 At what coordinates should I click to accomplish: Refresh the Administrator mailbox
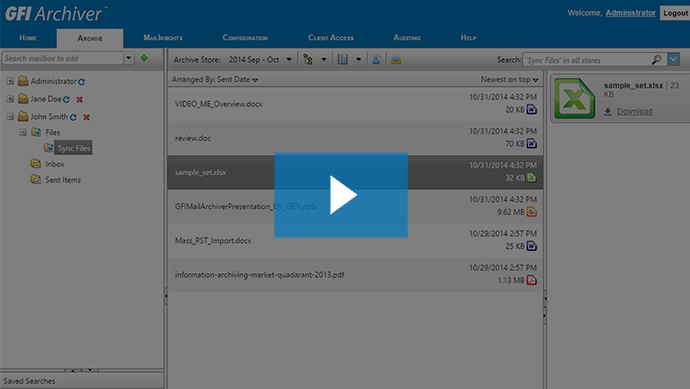(81, 82)
